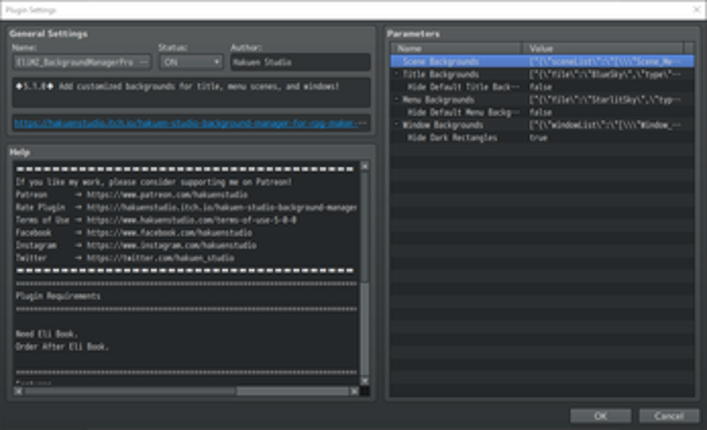
Task: Click the Help vertical scrollbar thumb
Action: tap(365, 228)
